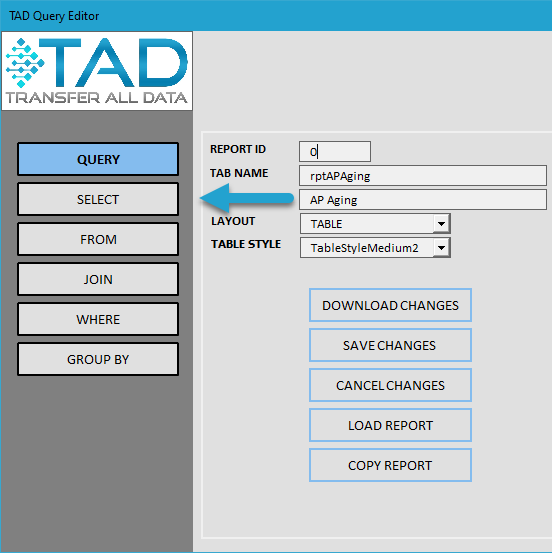Click the LAYOUT label
Image resolution: width=552 pixels, height=553 pixels.
pos(233,221)
